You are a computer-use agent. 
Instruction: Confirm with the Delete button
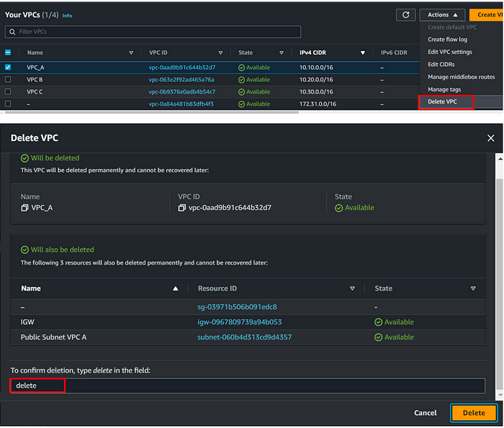[474, 413]
